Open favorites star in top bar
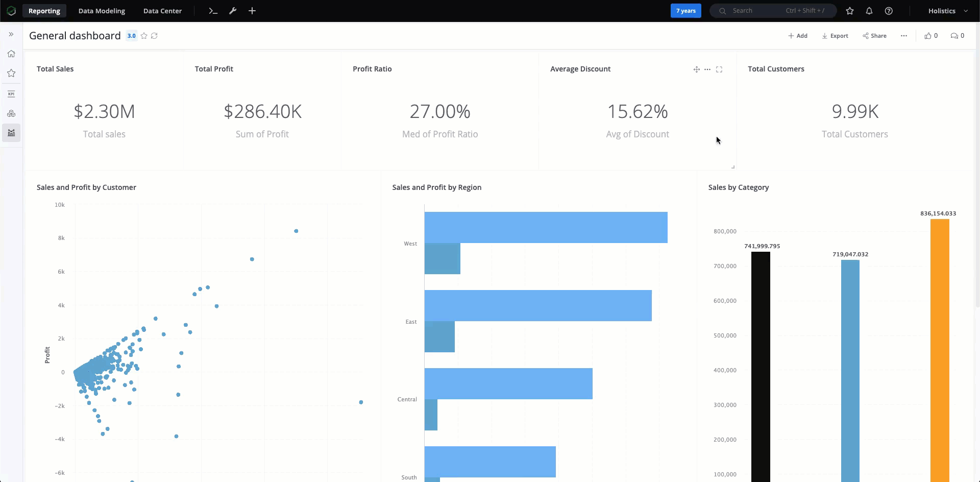The height and width of the screenshot is (482, 980). pyautogui.click(x=850, y=11)
